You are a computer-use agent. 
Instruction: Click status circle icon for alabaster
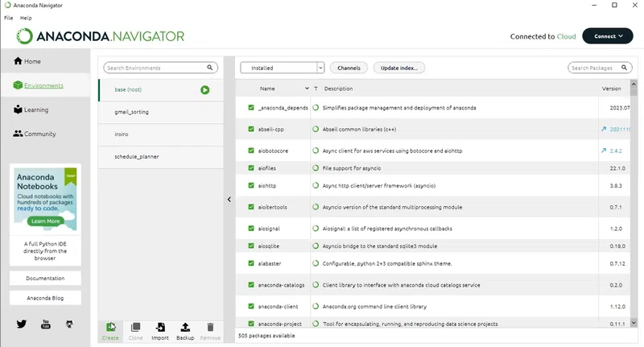[x=316, y=263]
